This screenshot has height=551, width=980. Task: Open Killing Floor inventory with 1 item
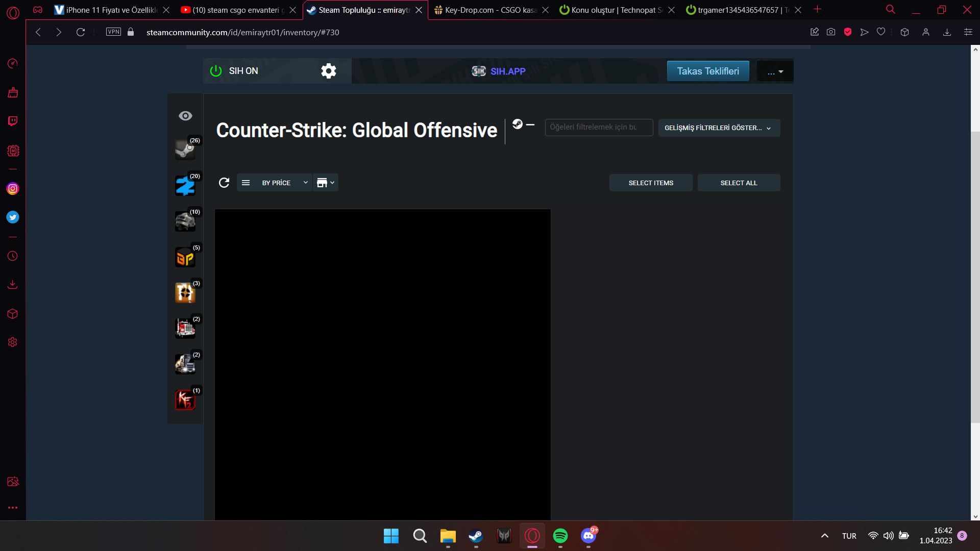click(x=185, y=400)
